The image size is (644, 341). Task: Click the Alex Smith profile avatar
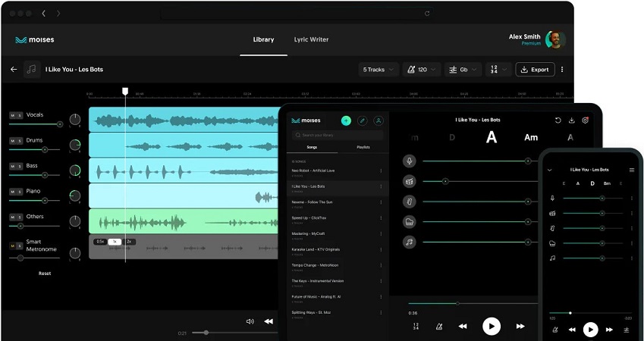[555, 39]
